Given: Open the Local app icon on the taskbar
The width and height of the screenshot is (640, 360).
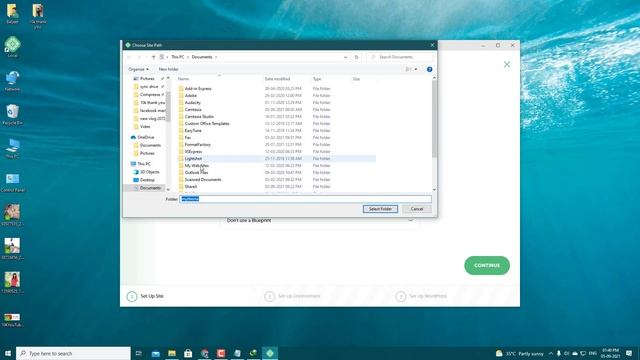Looking at the screenshot, I should click(270, 353).
